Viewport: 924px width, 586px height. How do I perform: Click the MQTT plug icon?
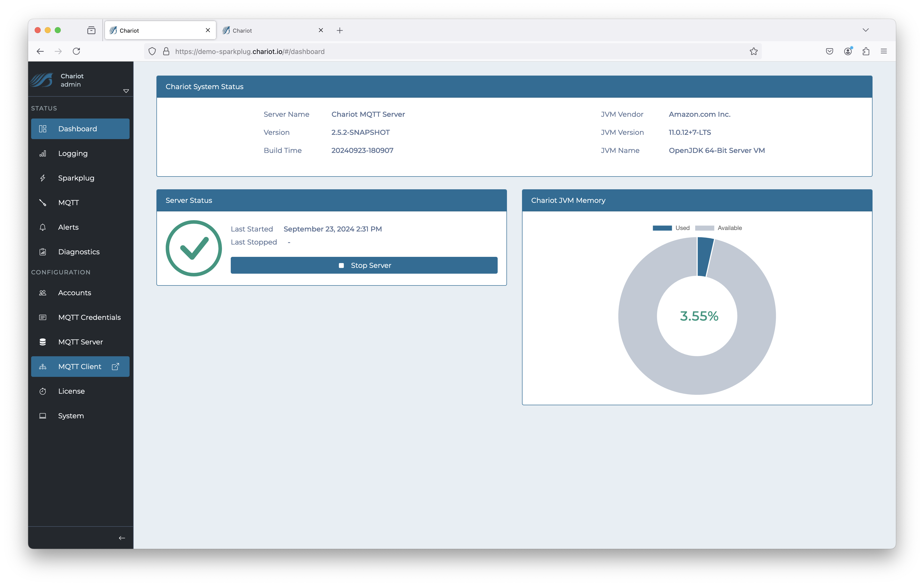click(x=43, y=203)
